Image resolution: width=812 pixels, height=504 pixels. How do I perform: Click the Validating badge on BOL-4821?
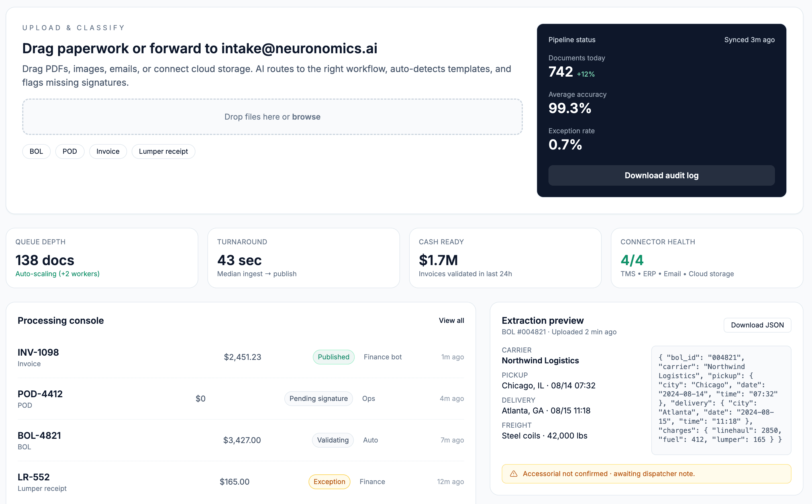pos(332,440)
